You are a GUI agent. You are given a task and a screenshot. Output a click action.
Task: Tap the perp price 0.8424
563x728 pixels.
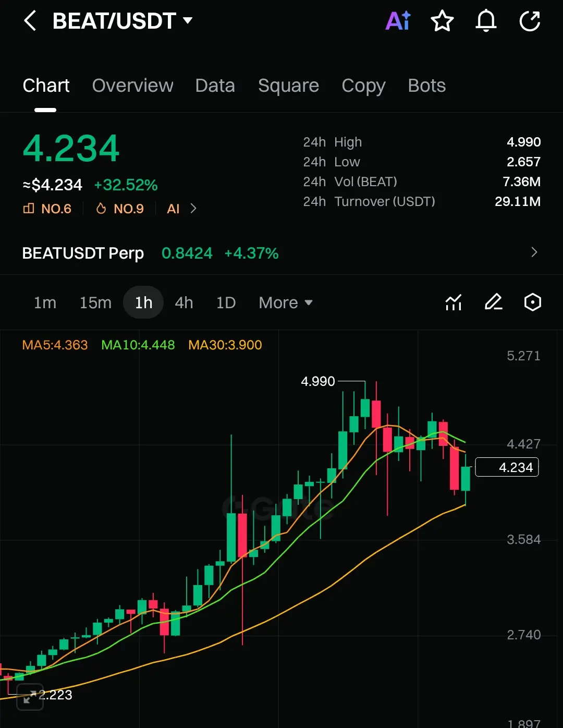(187, 253)
